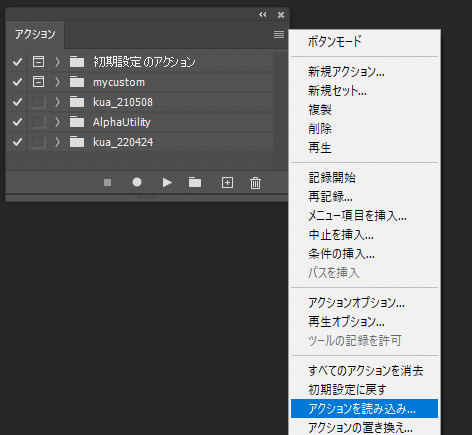Collapse the panel with the double-arrow icon
Image resolution: width=472 pixels, height=435 pixels.
point(263,15)
